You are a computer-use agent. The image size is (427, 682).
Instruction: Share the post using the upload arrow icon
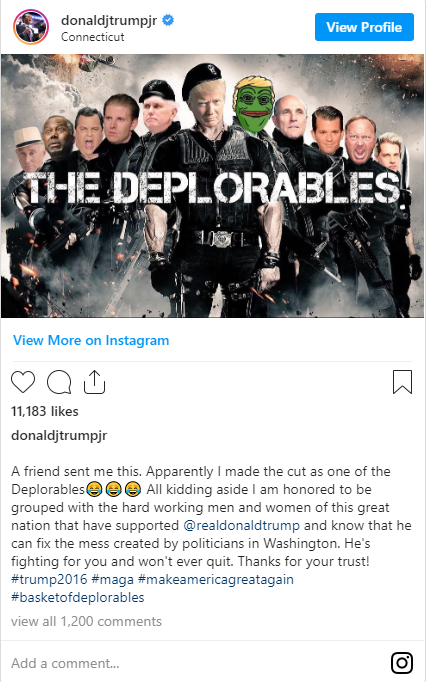[x=94, y=382]
